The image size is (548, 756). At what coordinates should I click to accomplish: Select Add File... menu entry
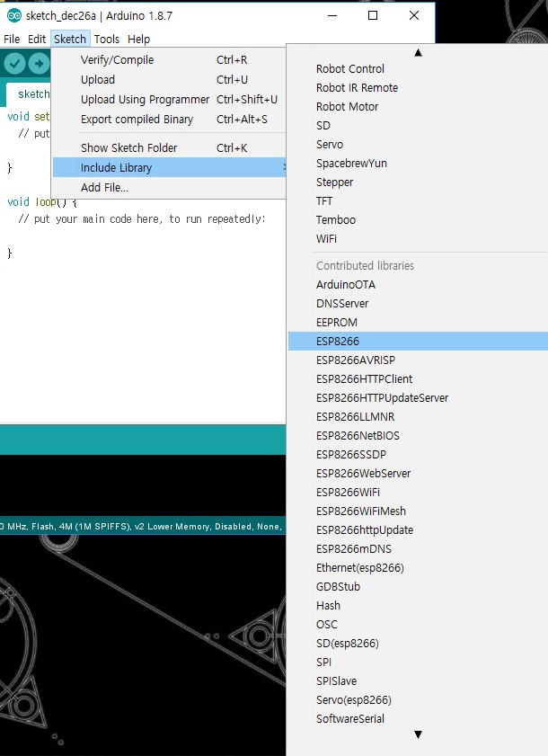point(104,188)
